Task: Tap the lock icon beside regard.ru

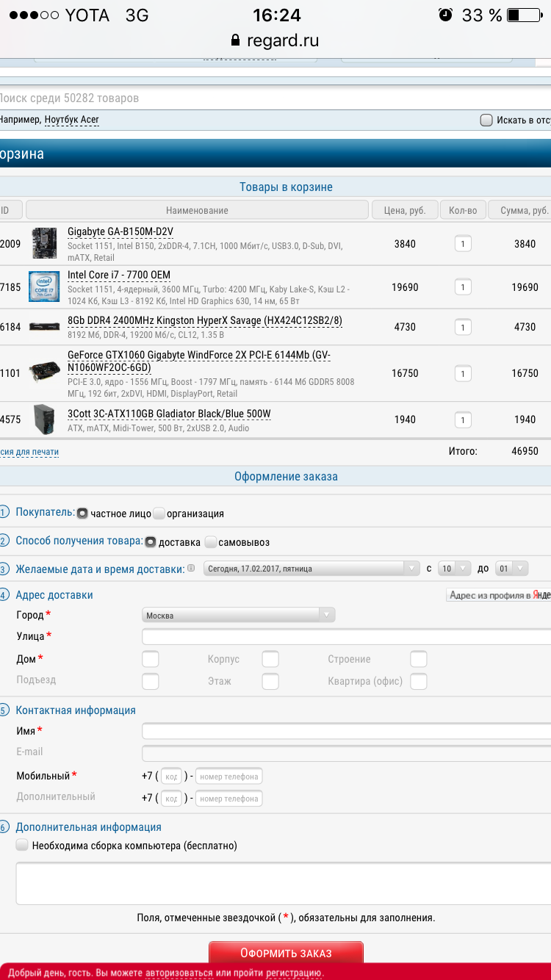Action: [235, 40]
